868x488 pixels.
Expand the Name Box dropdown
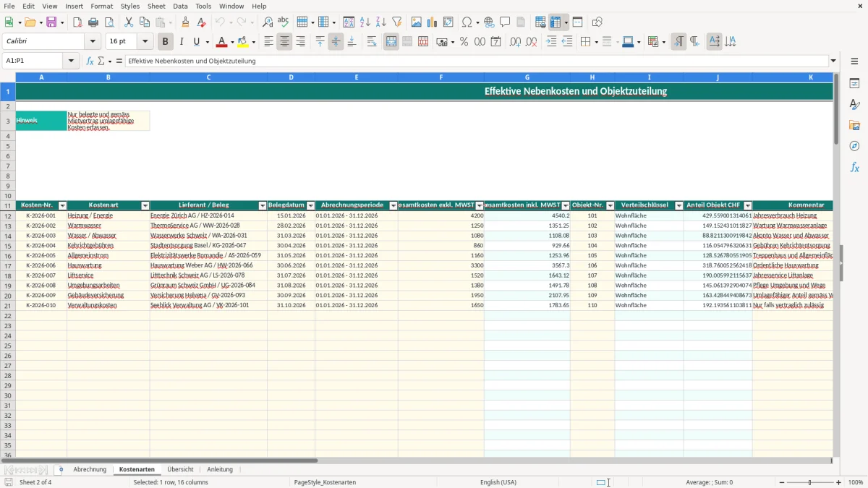click(x=72, y=61)
